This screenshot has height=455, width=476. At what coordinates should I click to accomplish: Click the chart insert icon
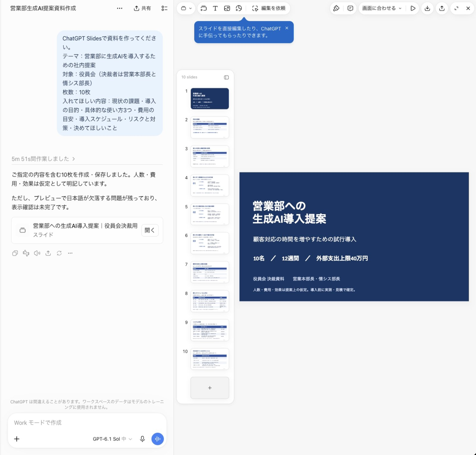tap(239, 8)
